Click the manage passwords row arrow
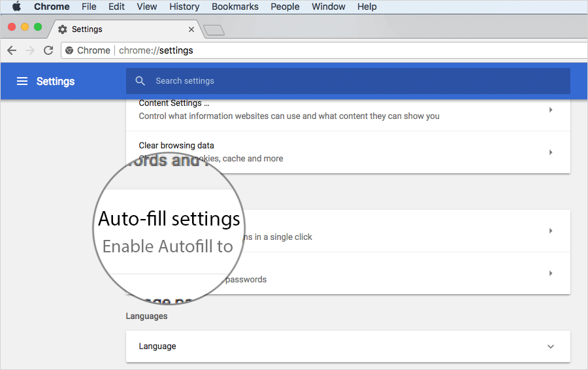Image resolution: width=588 pixels, height=370 pixels. tap(551, 273)
